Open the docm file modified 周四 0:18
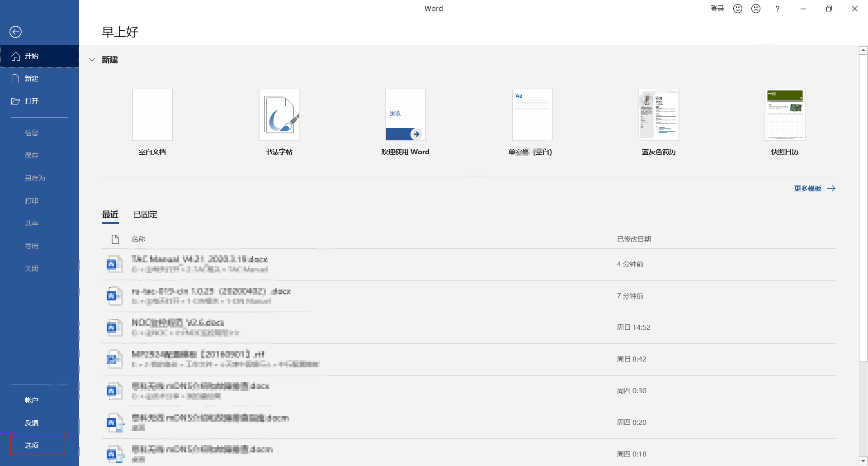The height and width of the screenshot is (466, 868). (469, 452)
